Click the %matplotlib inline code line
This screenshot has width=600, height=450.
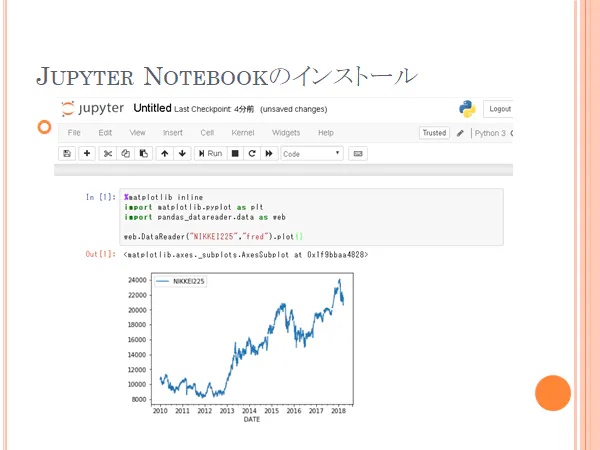tap(163, 197)
